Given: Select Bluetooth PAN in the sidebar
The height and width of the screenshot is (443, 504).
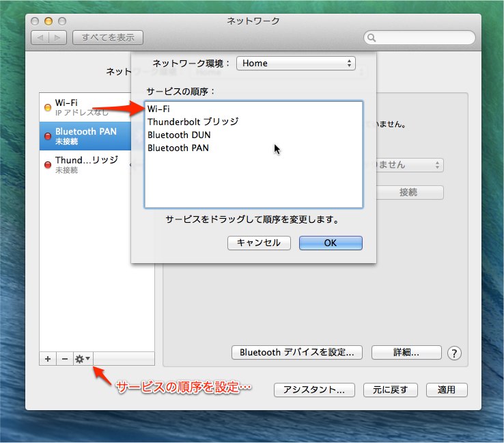Looking at the screenshot, I should (85, 136).
